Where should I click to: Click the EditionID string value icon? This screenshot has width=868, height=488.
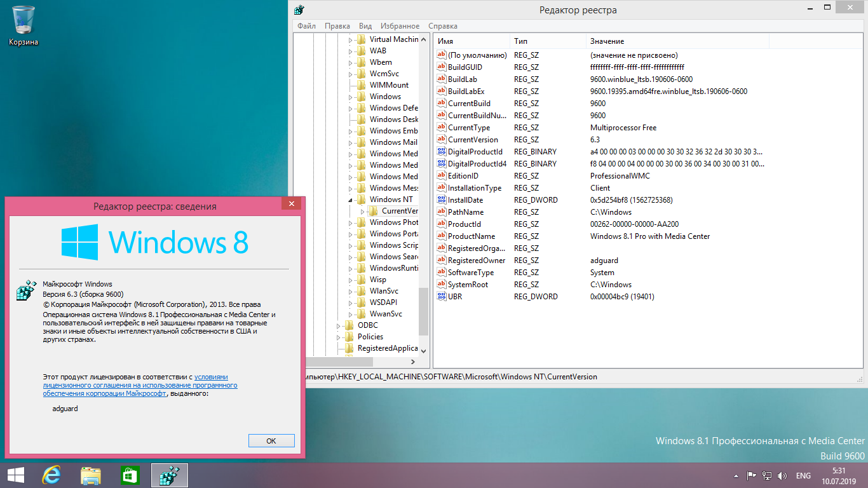(442, 176)
